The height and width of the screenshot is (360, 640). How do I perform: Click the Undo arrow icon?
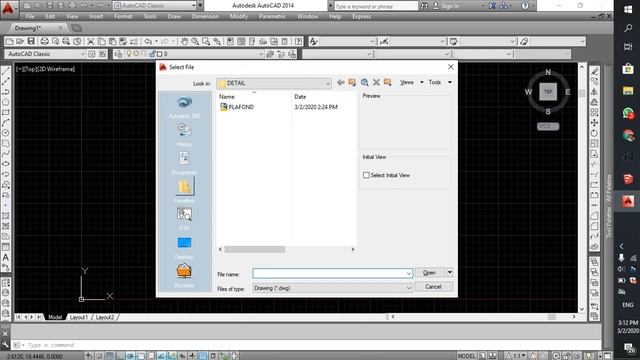pos(148,41)
